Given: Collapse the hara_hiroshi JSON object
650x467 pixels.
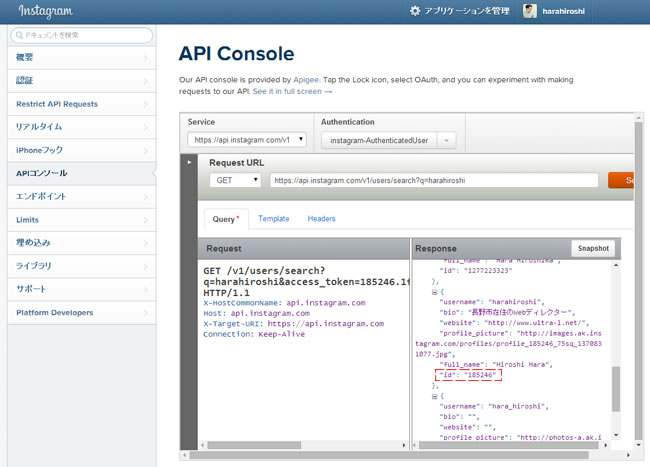Looking at the screenshot, I should pos(434,396).
